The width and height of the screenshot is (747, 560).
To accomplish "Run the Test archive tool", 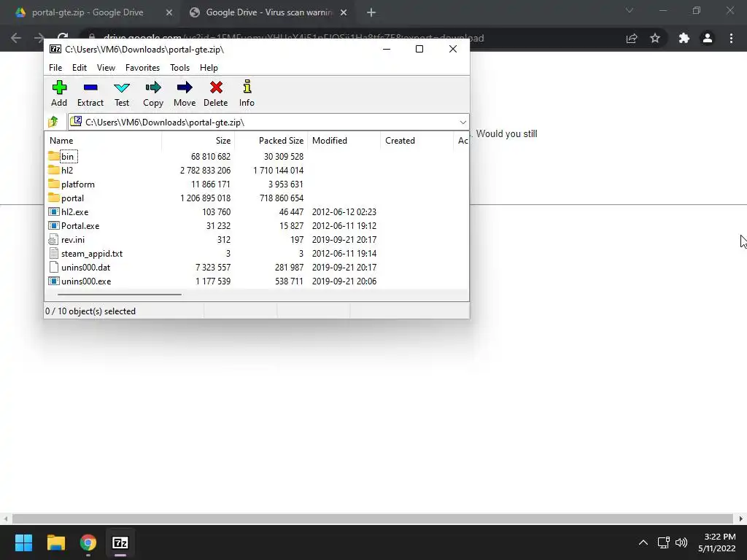I will click(x=122, y=93).
